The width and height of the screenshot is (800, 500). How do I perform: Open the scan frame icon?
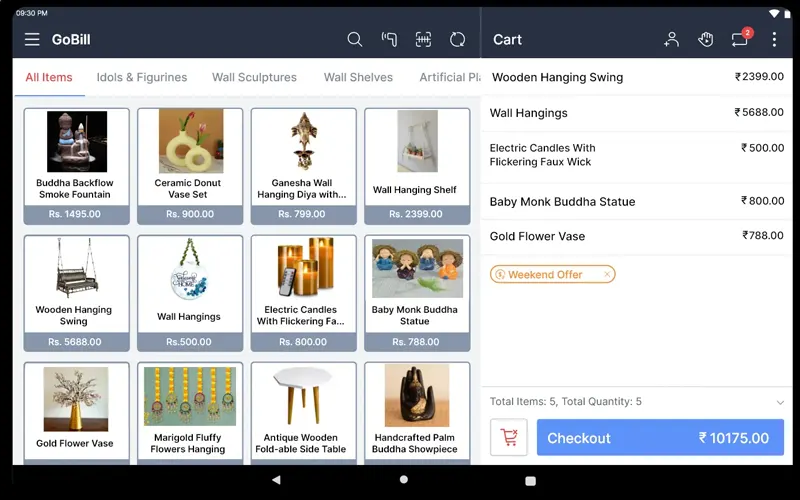pos(423,39)
